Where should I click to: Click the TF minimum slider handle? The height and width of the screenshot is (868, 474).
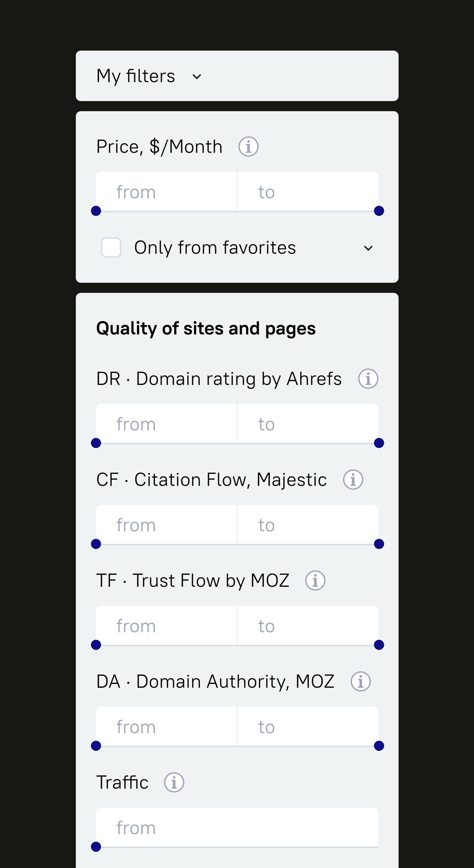(96, 645)
